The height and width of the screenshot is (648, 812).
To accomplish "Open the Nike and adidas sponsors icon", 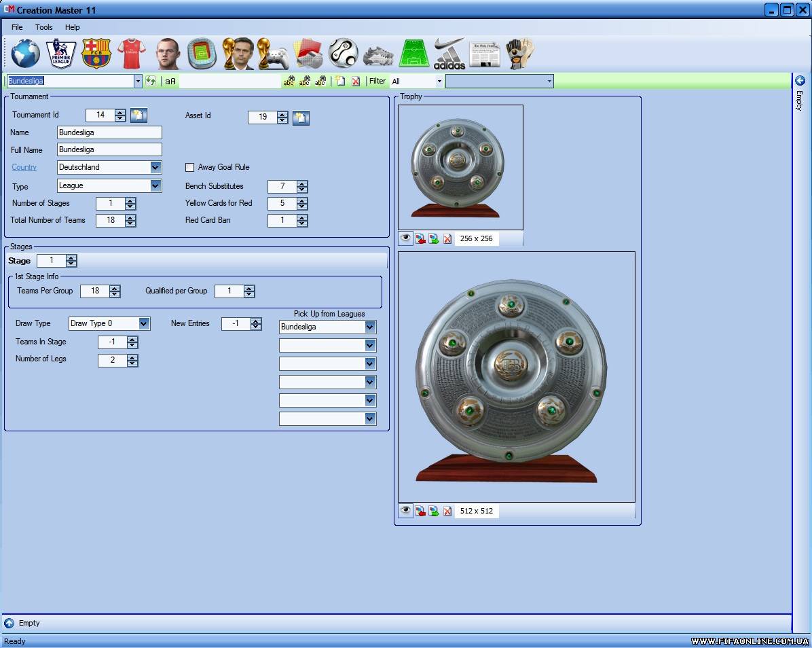I will tap(449, 54).
